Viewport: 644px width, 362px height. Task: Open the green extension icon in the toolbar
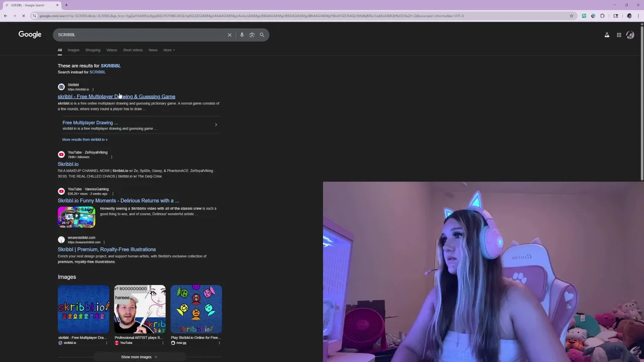pyautogui.click(x=584, y=16)
